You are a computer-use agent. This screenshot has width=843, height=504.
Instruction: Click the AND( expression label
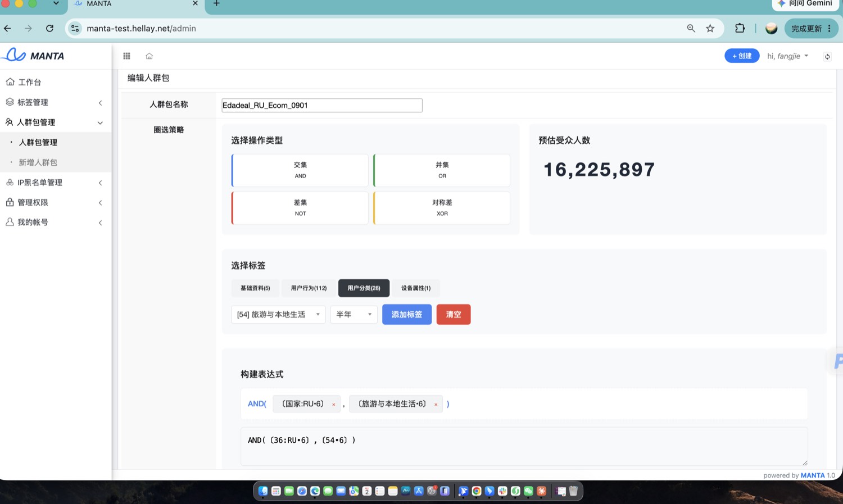(x=257, y=404)
